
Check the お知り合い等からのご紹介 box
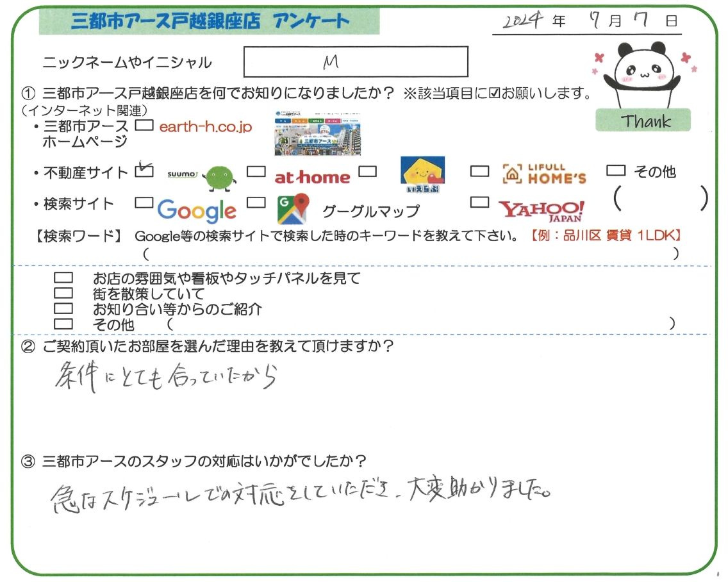tap(63, 308)
